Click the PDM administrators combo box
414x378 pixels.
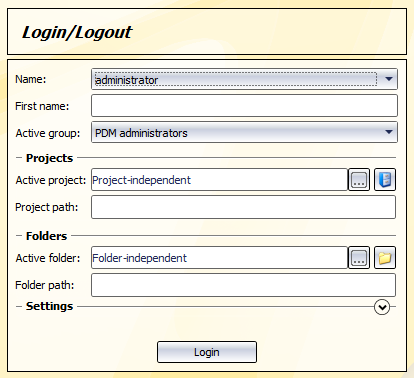point(244,132)
